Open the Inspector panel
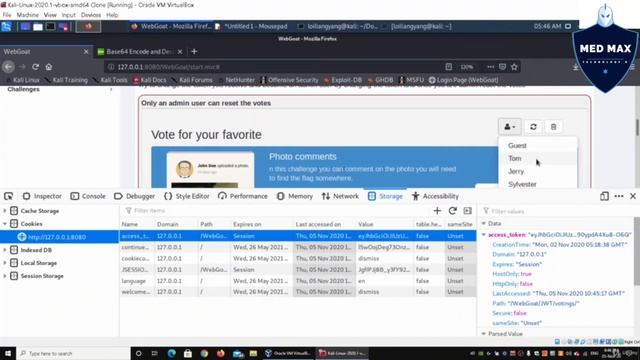Viewport: 640px width, 360px height. 42,196
